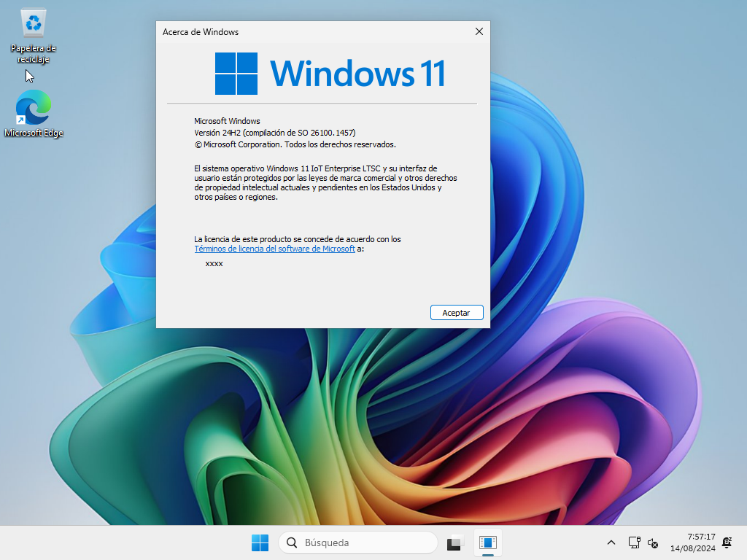Open Términos de licencia del software de Microsoft link
747x560 pixels.
(274, 249)
